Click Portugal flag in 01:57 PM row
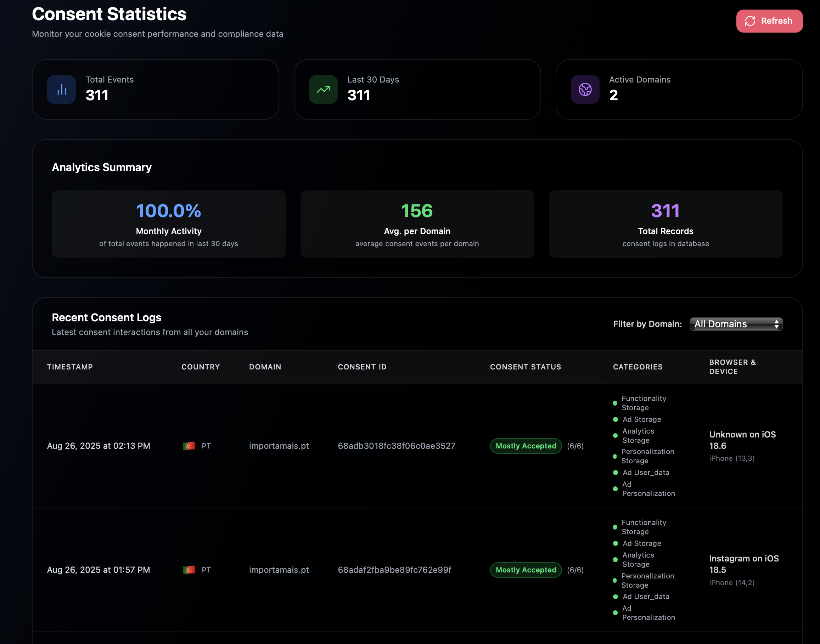Screen dimensions: 820x644 189,570
